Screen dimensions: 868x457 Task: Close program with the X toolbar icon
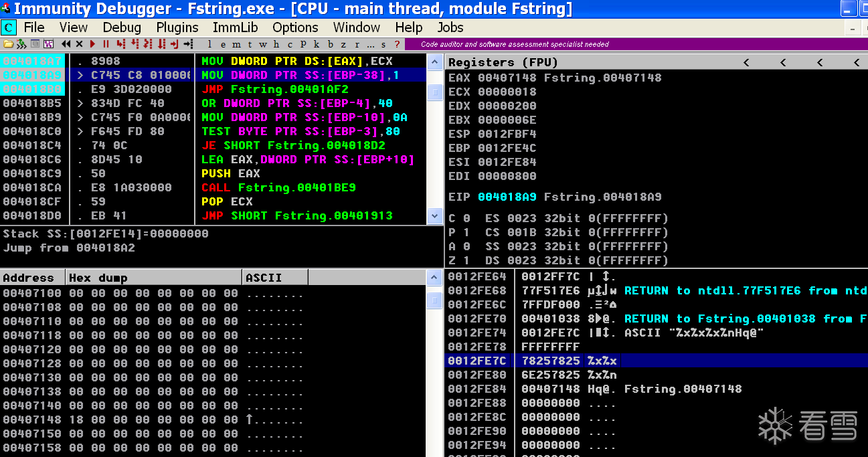79,44
